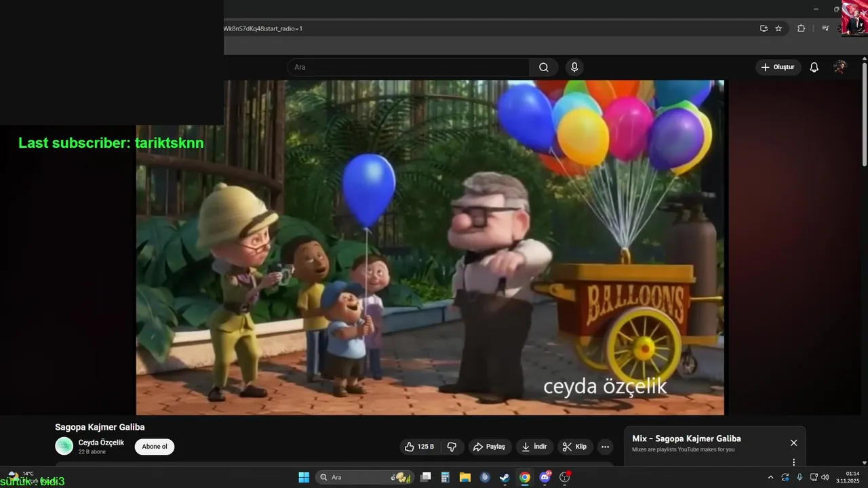Open Steam from the taskbar

click(x=505, y=477)
